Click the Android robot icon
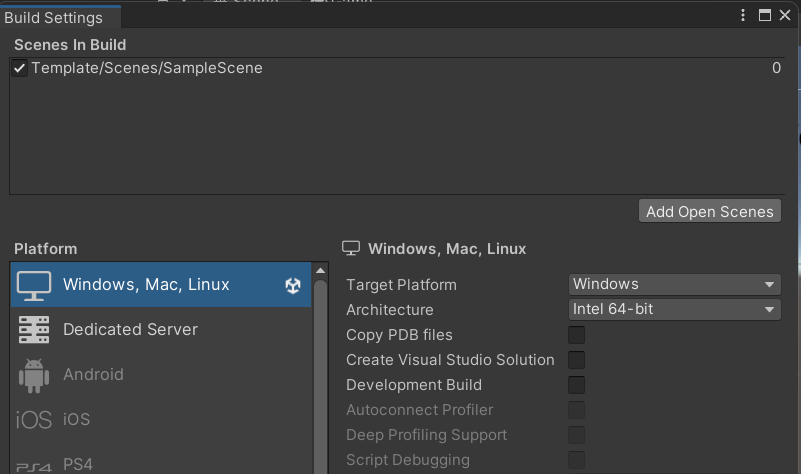The image size is (801, 474). 34,376
